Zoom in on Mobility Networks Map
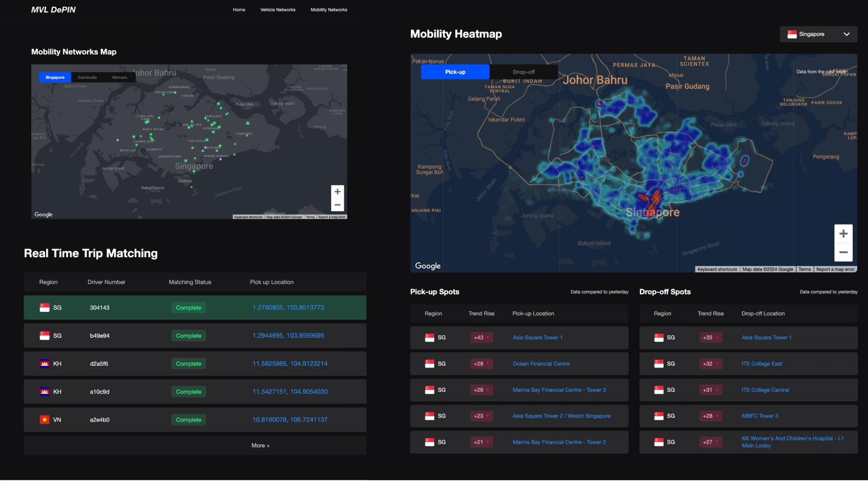 pyautogui.click(x=337, y=192)
